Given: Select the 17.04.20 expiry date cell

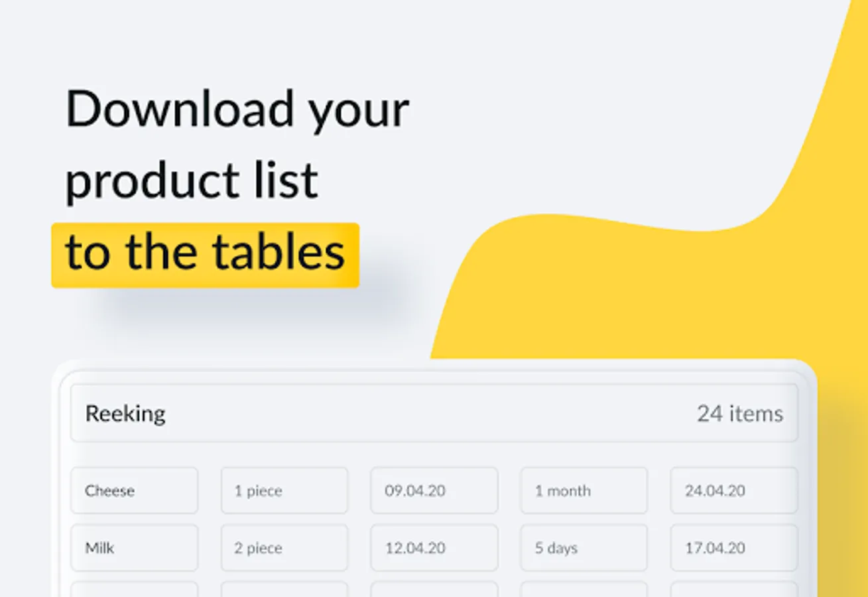Looking at the screenshot, I should coord(734,548).
